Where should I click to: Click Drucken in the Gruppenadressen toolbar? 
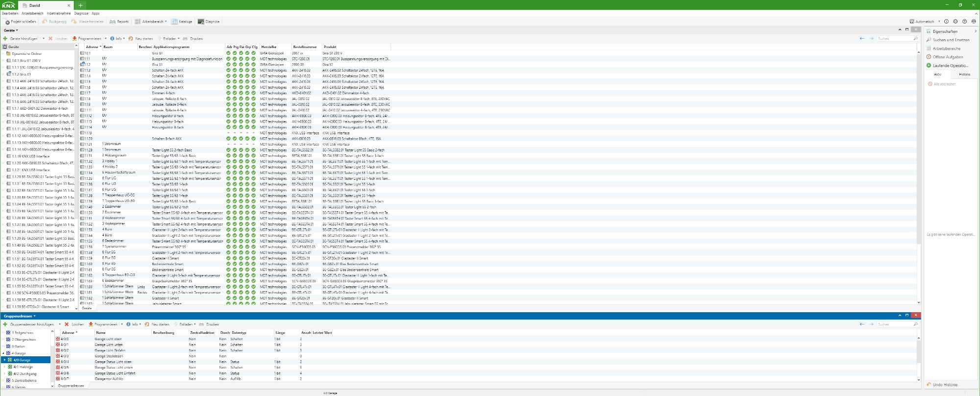[x=209, y=324]
